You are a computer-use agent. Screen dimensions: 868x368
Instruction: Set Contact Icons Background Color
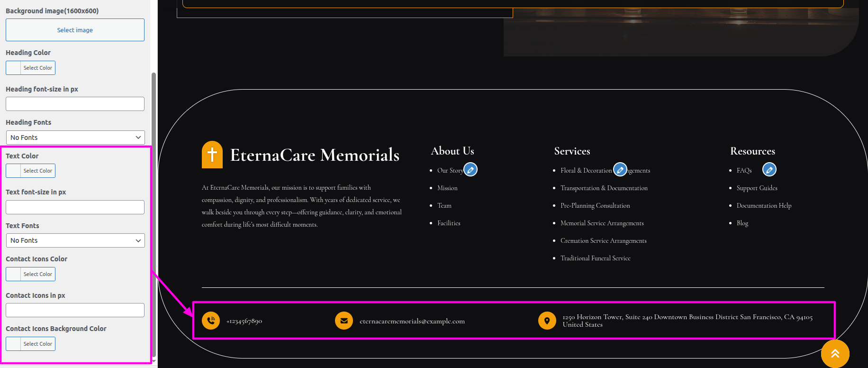click(31, 344)
